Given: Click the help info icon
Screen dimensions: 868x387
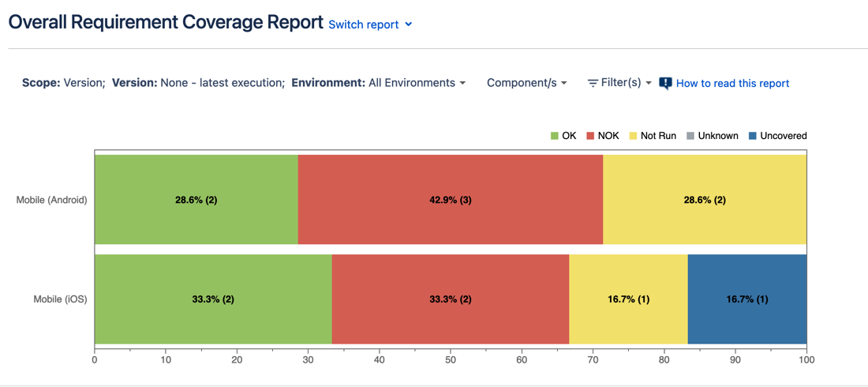Looking at the screenshot, I should (665, 83).
